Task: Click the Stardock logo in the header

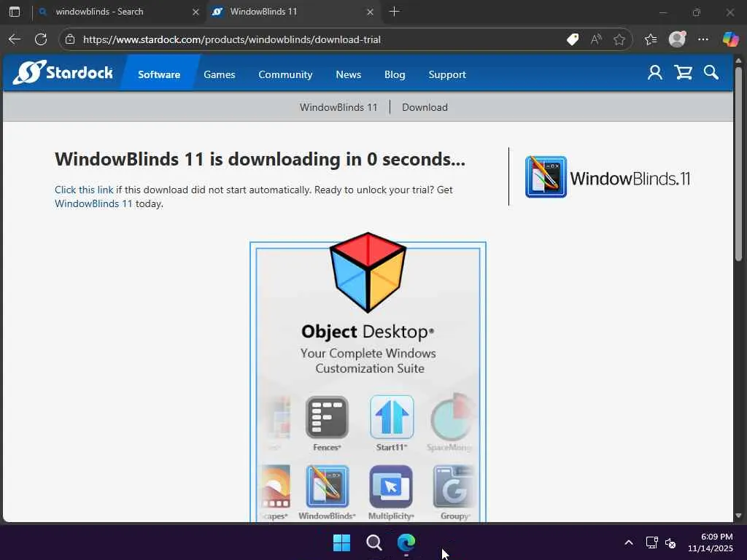Action: point(63,72)
